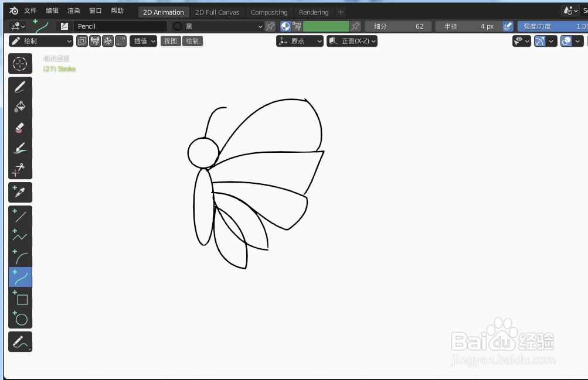Select the Fill bucket tool
Image resolution: width=588 pixels, height=380 pixels.
(21, 107)
